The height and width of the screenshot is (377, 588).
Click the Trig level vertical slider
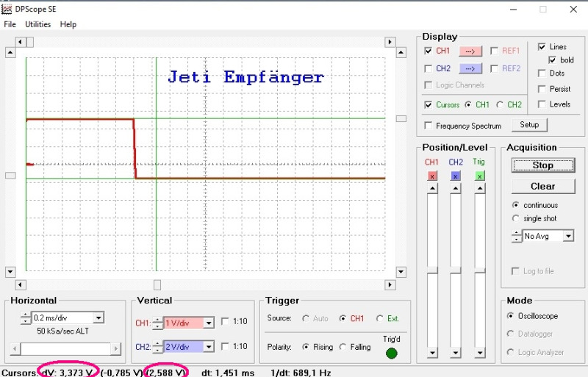[x=480, y=271]
